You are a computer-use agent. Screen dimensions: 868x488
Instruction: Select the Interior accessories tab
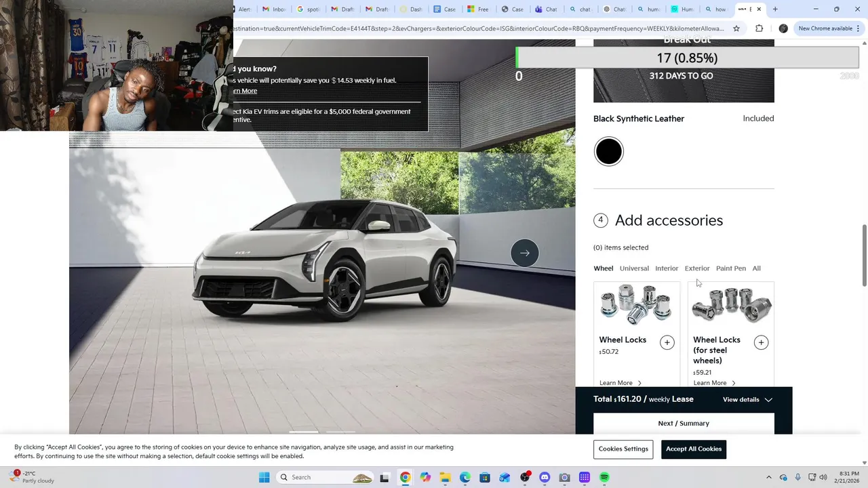click(667, 268)
